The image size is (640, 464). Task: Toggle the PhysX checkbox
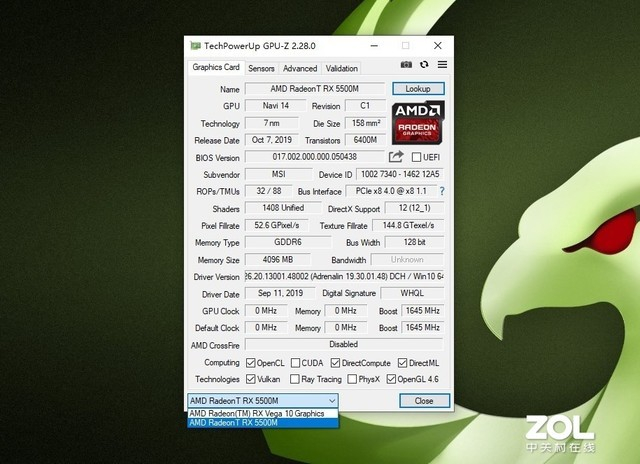(x=351, y=379)
